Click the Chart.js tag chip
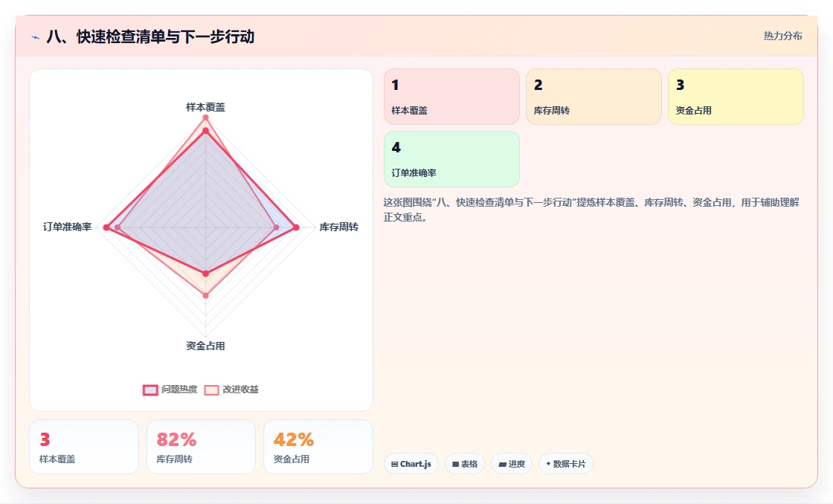Screen dimensions: 833x504 pyautogui.click(x=411, y=464)
